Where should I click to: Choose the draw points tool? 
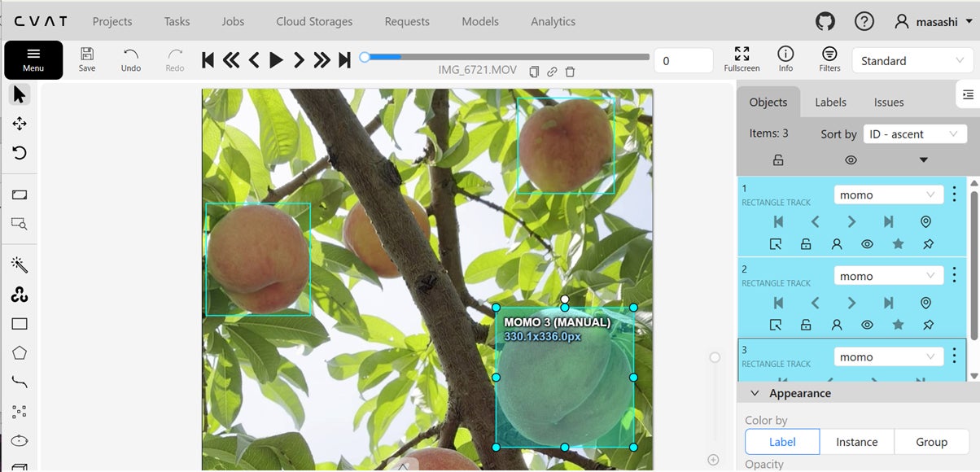click(x=20, y=412)
